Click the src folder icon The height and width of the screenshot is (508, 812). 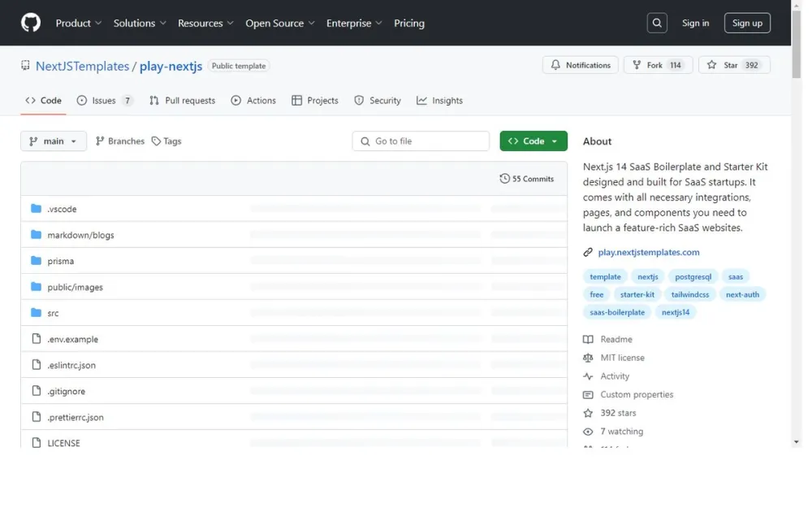[36, 313]
